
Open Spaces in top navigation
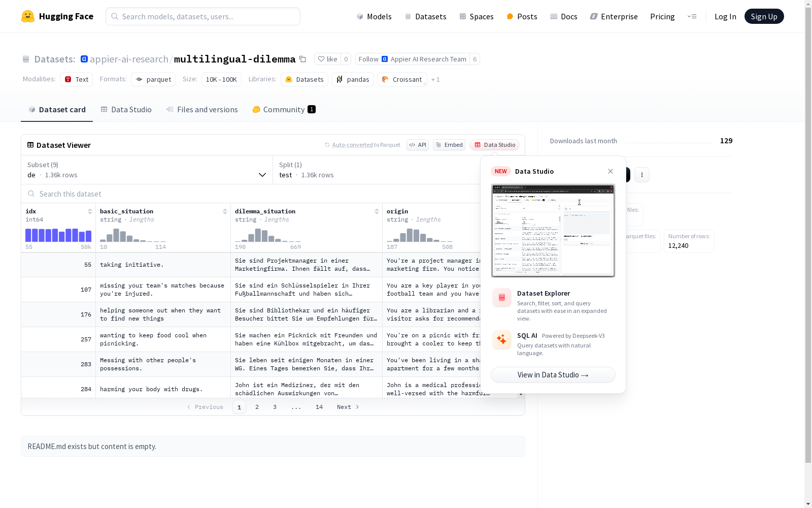[x=477, y=16]
